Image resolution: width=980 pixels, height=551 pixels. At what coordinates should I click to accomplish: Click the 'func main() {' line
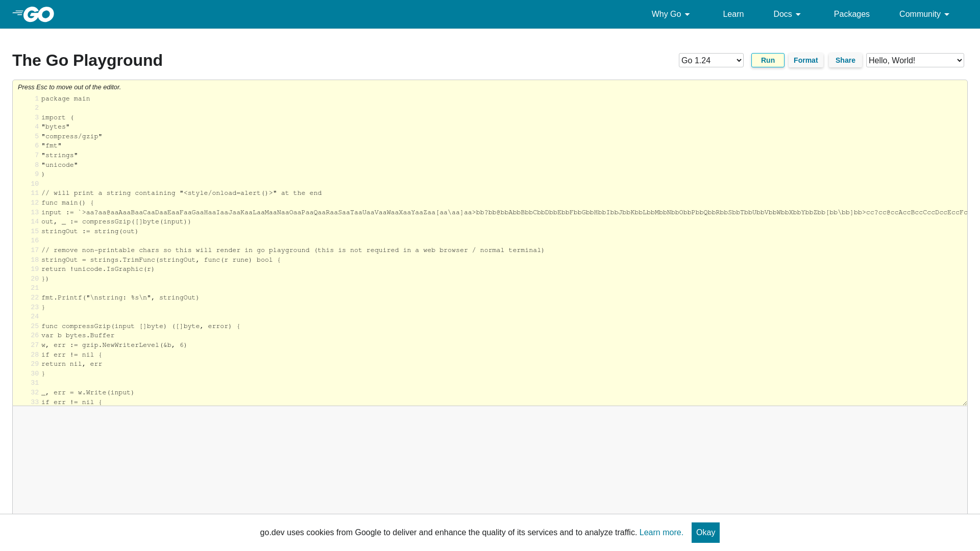pyautogui.click(x=67, y=203)
